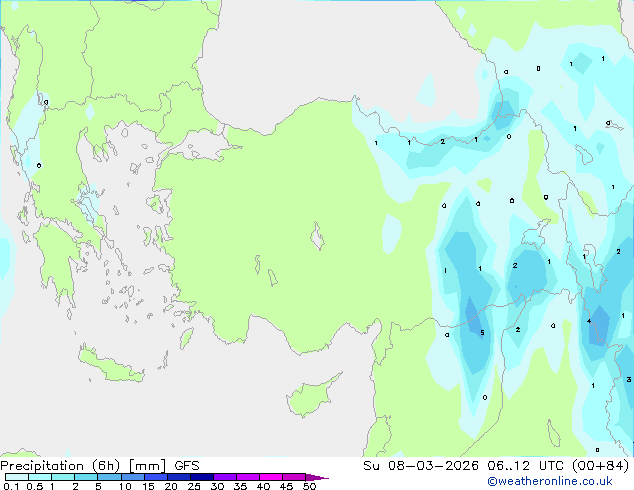
Task: Click the '3' precipitation value at right edge
Action: pyautogui.click(x=629, y=379)
